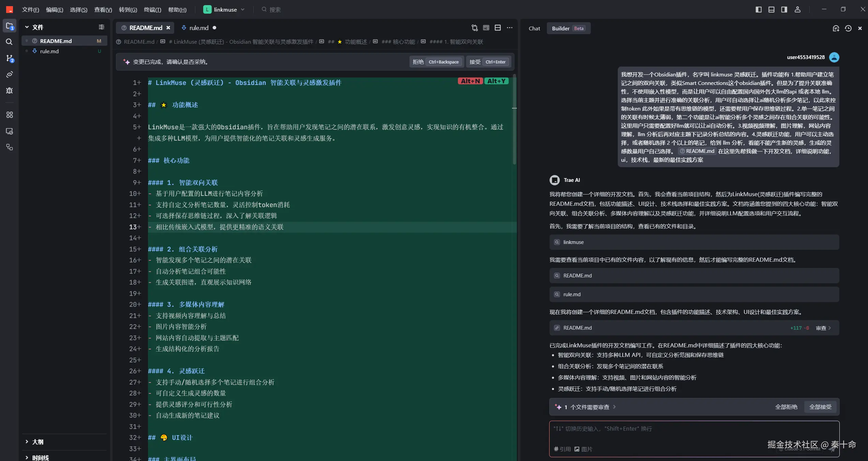The width and height of the screenshot is (868, 461).
Task: Open the user account icon in title bar
Action: click(x=797, y=10)
